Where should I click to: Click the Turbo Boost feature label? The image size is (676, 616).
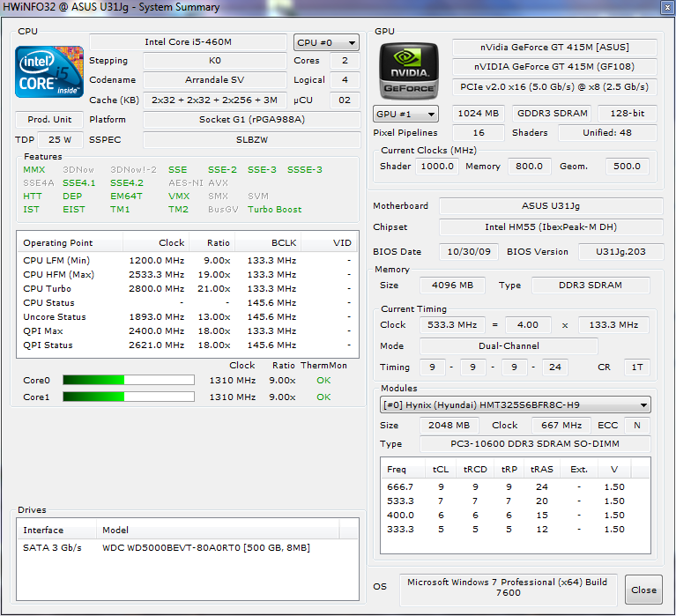(x=275, y=209)
